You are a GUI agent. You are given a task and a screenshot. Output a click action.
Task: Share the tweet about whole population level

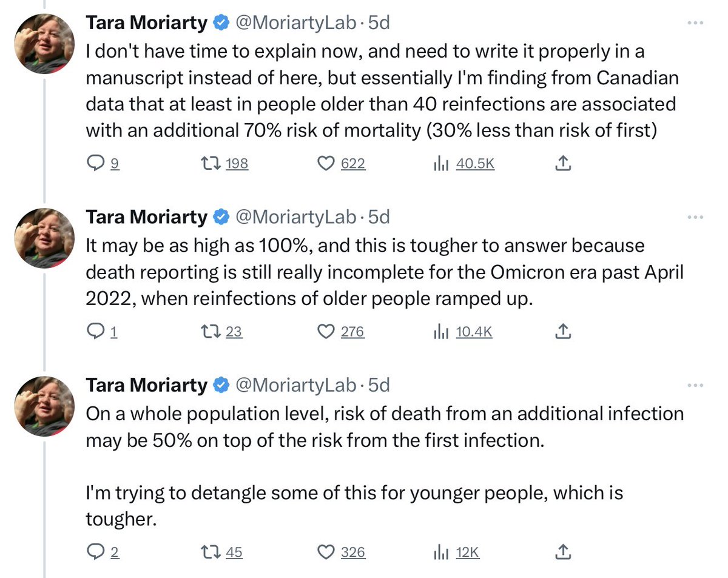click(563, 551)
